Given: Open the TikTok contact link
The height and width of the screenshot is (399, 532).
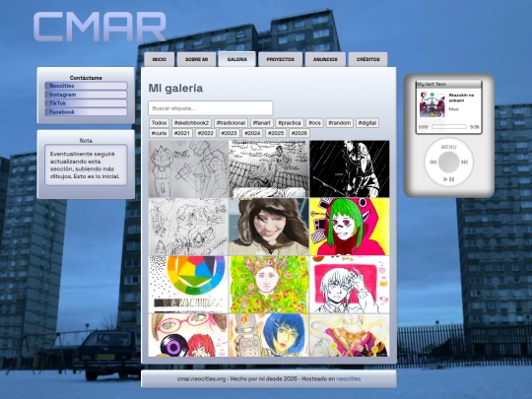Looking at the screenshot, I should click(x=86, y=103).
